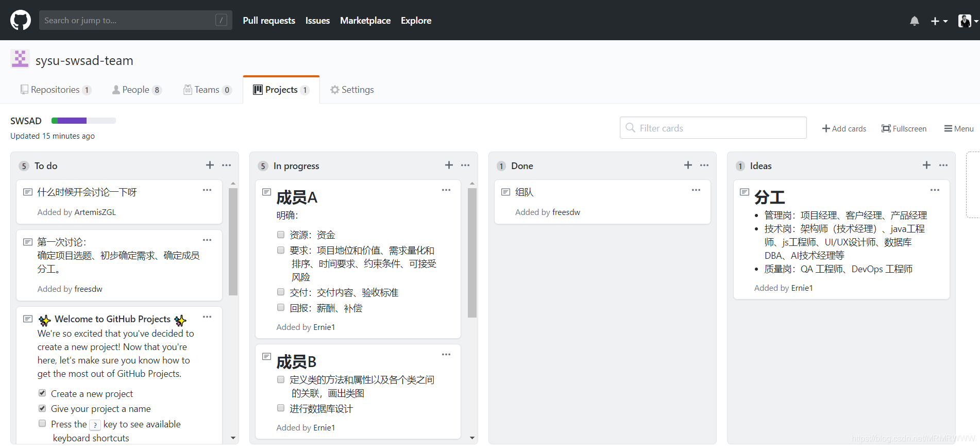Open options menu for 分工 card
The height and width of the screenshot is (448, 980).
(x=935, y=190)
